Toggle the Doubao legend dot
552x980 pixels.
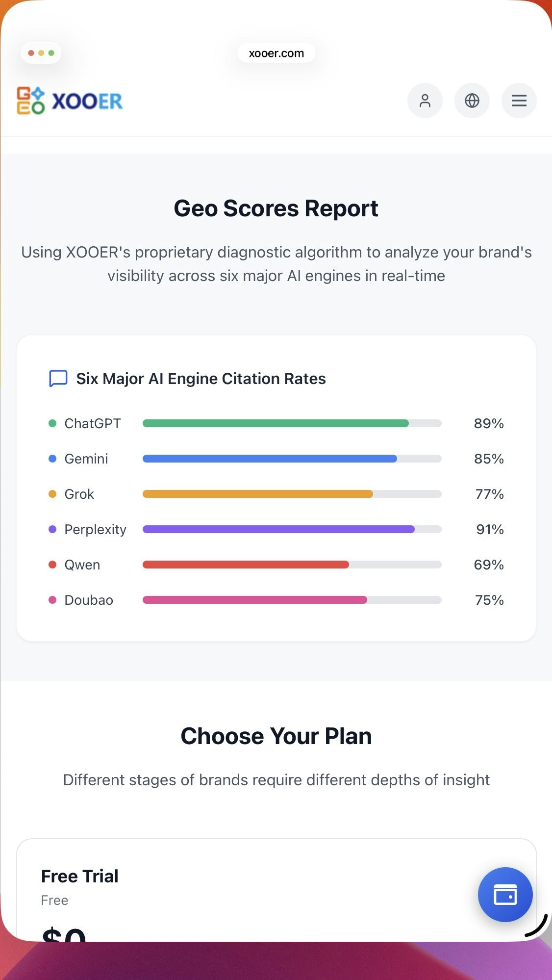[52, 599]
